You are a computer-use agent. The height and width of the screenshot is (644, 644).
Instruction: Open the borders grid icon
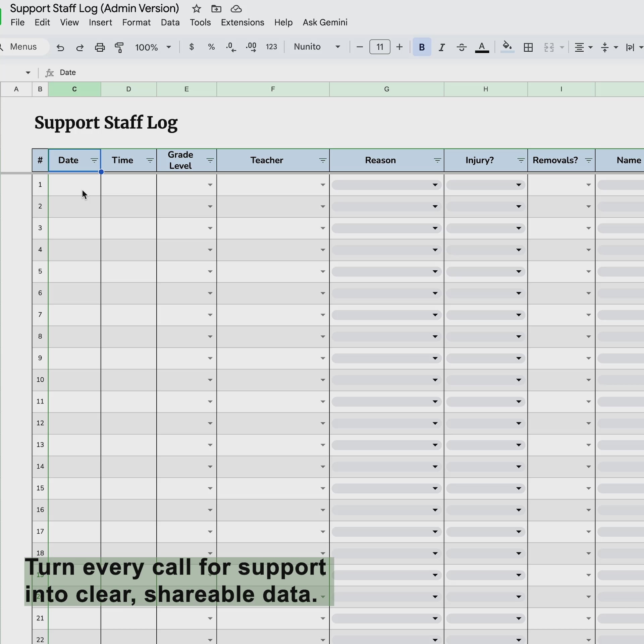pyautogui.click(x=528, y=47)
